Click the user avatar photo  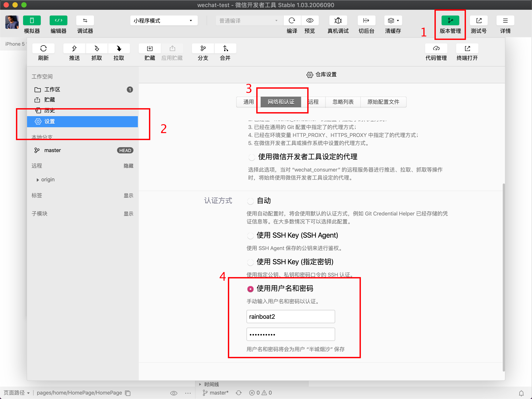tap(12, 22)
